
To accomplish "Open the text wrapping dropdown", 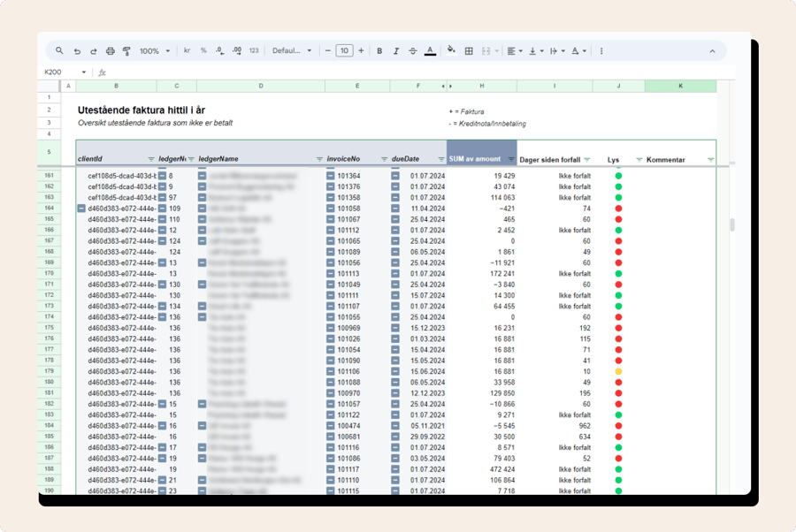I will (557, 51).
